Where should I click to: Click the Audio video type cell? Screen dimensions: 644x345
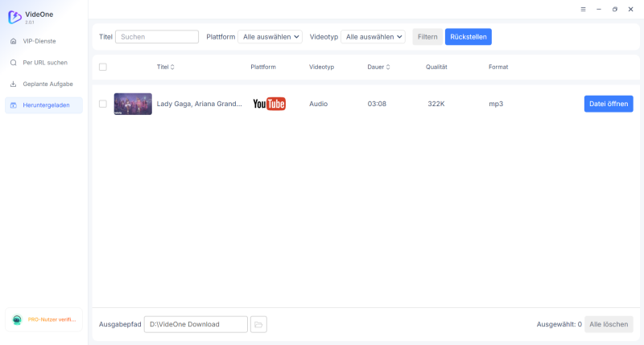[x=318, y=104]
